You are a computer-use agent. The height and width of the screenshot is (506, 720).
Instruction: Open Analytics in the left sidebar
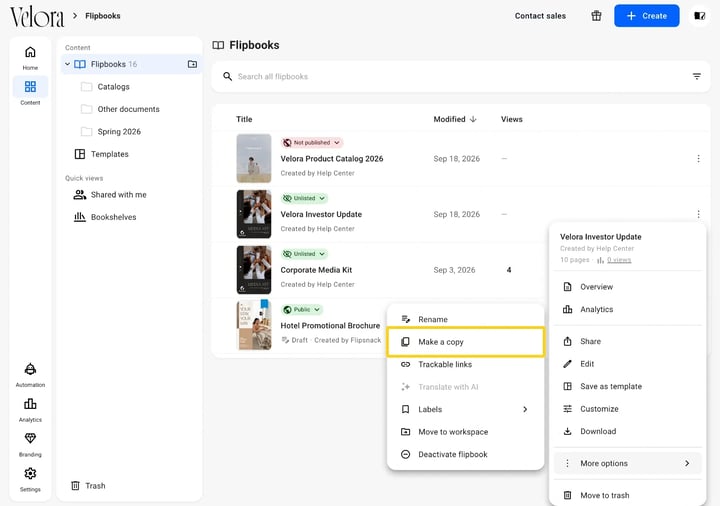pyautogui.click(x=30, y=410)
